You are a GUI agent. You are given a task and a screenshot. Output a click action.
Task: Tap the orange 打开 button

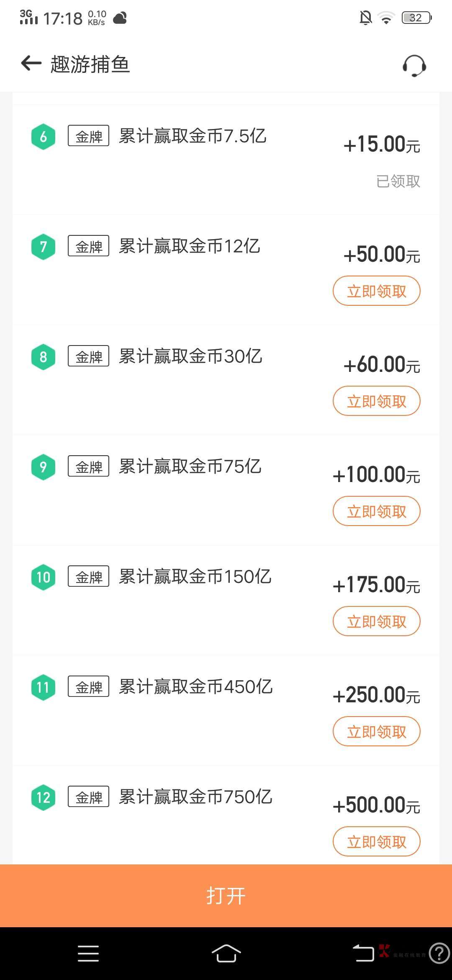[x=226, y=896]
